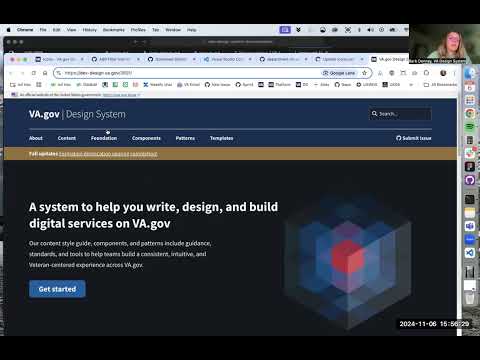Click the Apple menu icon

(x=9, y=30)
